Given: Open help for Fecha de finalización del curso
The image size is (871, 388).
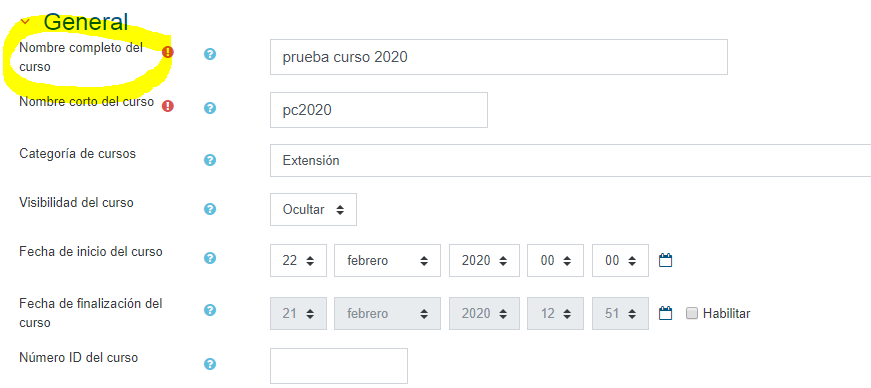Looking at the screenshot, I should [x=209, y=310].
